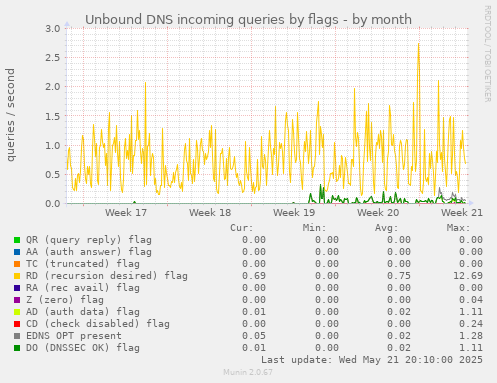Click the 'Week 20' x-axis label
The height and width of the screenshot is (383, 497).
(x=378, y=213)
